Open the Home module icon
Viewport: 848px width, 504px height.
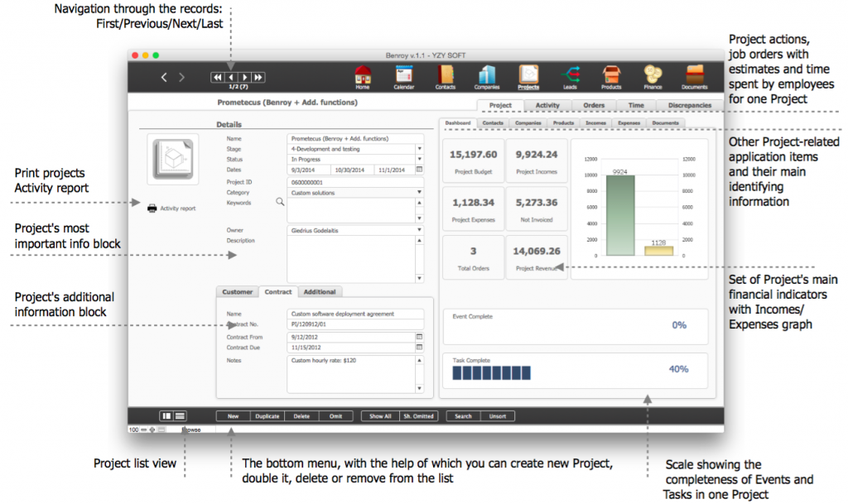[362, 75]
